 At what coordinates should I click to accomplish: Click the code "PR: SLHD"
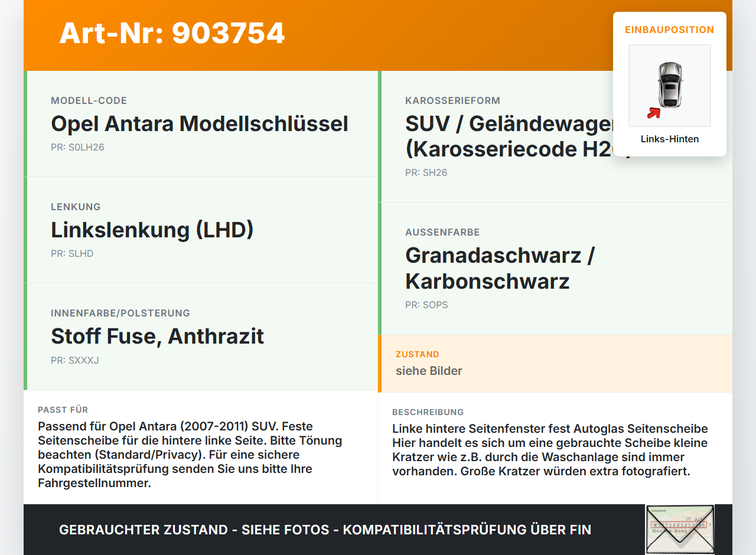tap(72, 253)
